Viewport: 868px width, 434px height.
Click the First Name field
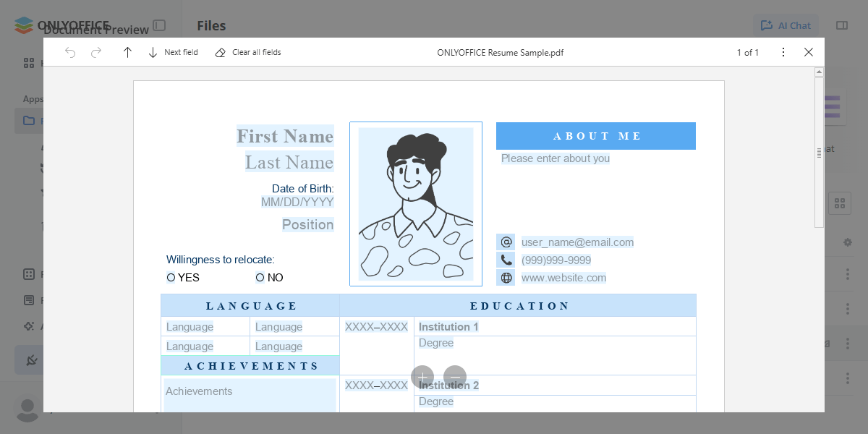(x=285, y=136)
